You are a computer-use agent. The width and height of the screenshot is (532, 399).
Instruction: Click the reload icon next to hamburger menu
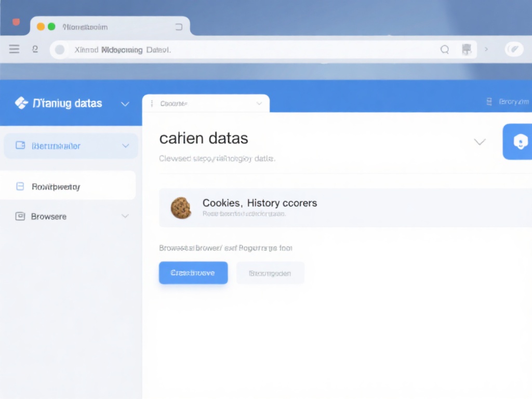[x=35, y=49]
